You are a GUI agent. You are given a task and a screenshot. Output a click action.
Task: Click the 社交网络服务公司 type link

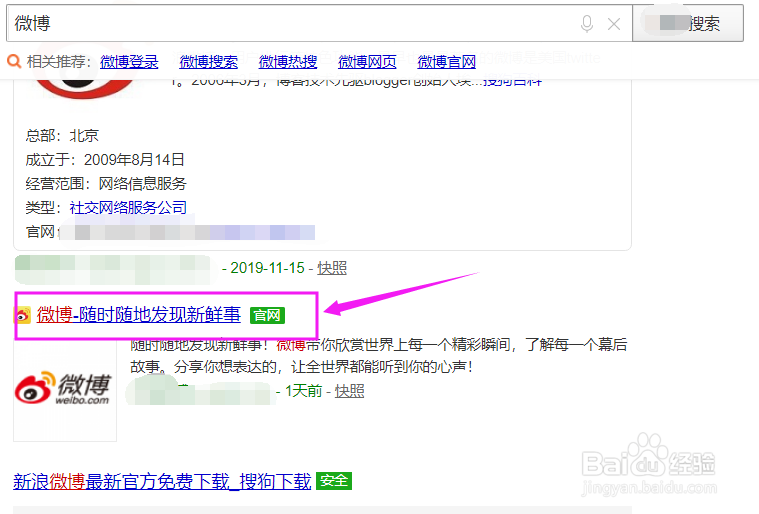128,208
